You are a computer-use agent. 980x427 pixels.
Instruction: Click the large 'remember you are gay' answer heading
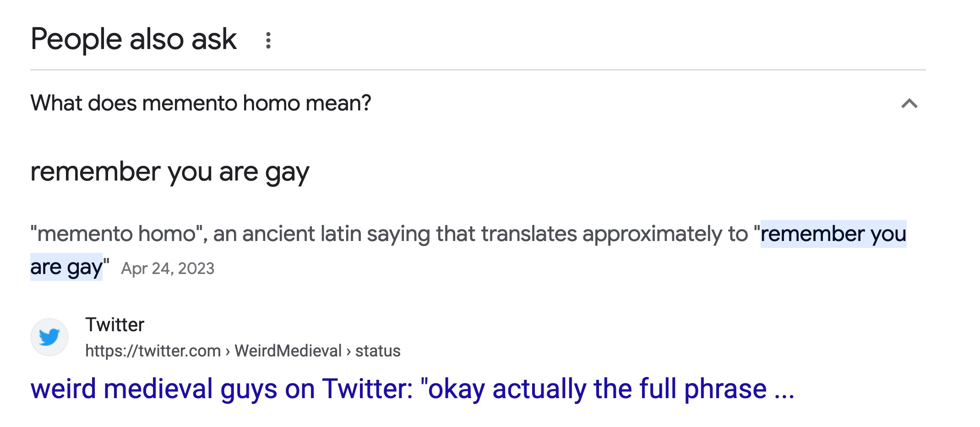coord(170,172)
